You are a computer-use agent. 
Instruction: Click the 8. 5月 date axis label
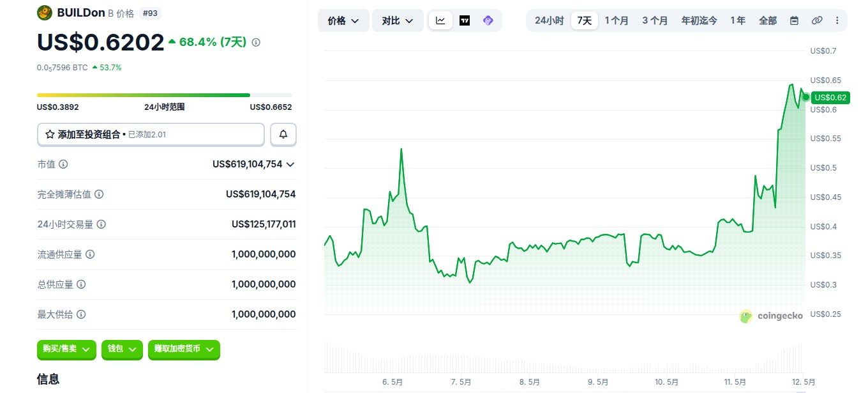click(x=530, y=382)
